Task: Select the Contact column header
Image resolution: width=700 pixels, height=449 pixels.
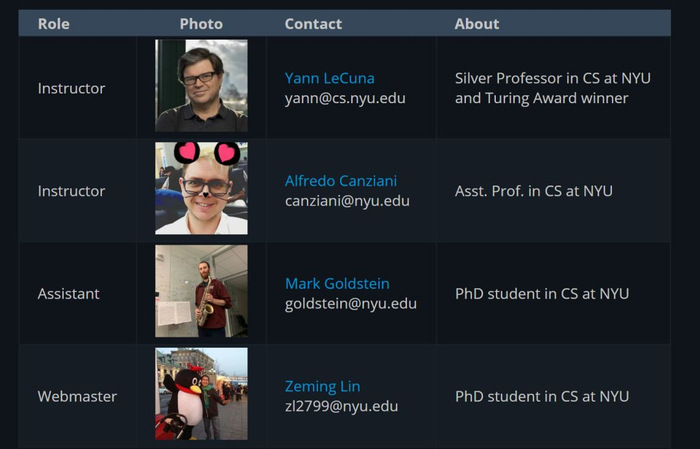Action: point(313,24)
